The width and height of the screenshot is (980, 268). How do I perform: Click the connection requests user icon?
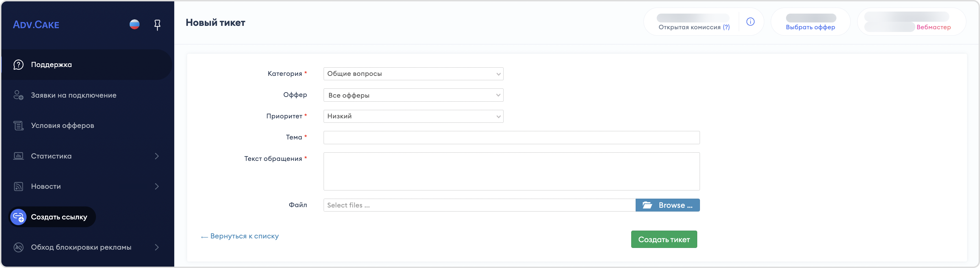18,95
